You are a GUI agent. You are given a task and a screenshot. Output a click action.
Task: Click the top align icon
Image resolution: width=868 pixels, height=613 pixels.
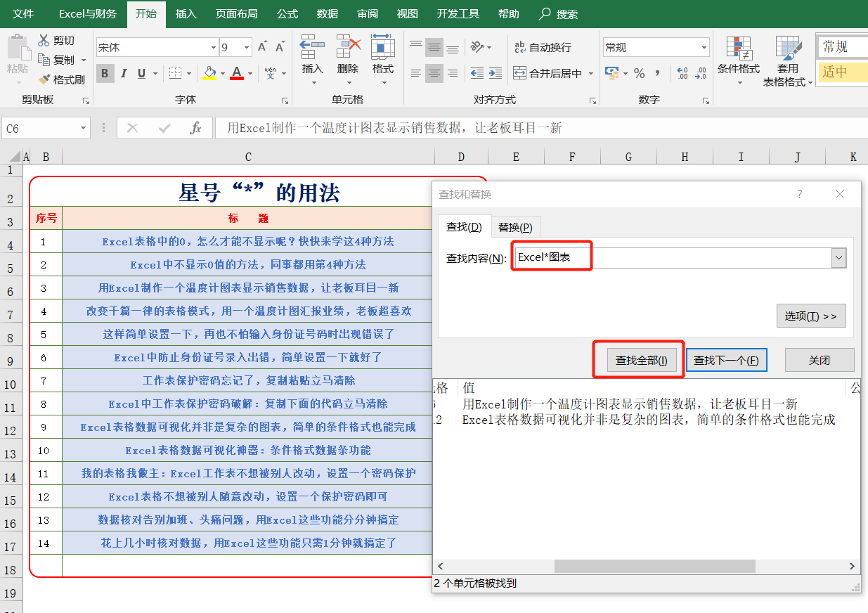click(x=416, y=47)
